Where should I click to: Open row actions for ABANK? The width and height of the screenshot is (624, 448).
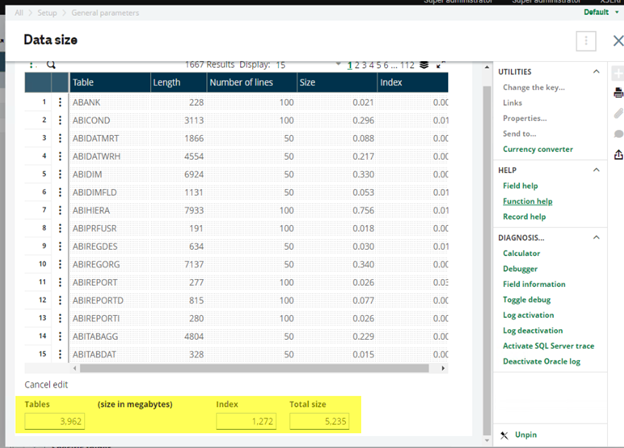60,102
